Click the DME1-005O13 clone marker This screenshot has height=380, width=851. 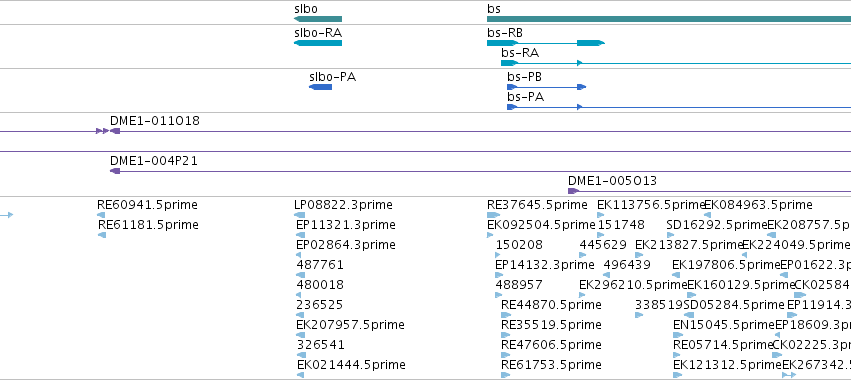pyautogui.click(x=573, y=191)
